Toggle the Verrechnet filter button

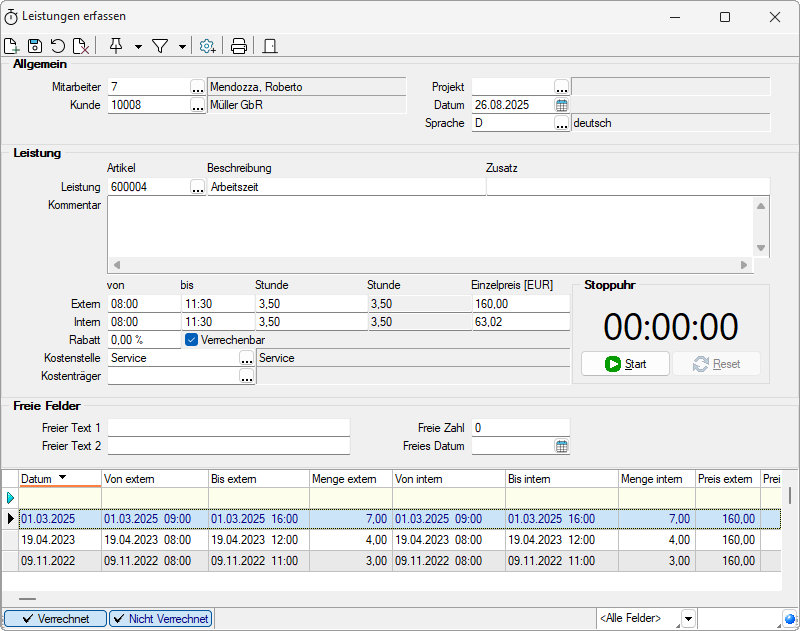coord(55,619)
